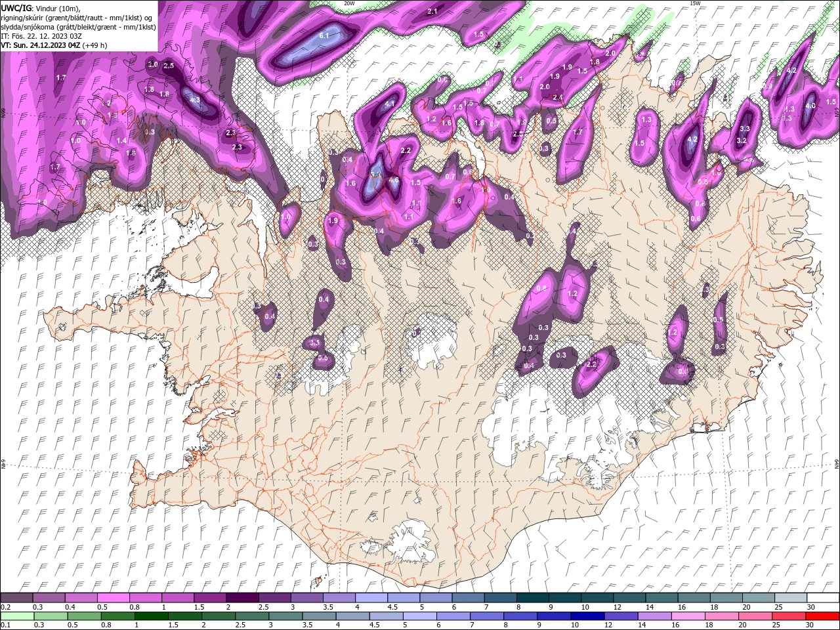840x630 pixels.
Task: Click the lavender snow swatch at 4.5
Action: point(403,598)
